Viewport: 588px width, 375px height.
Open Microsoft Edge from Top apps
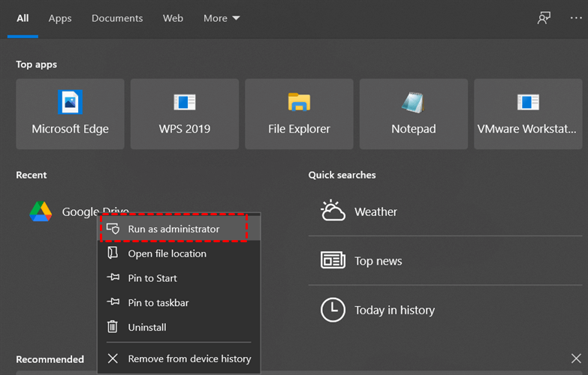pos(70,114)
